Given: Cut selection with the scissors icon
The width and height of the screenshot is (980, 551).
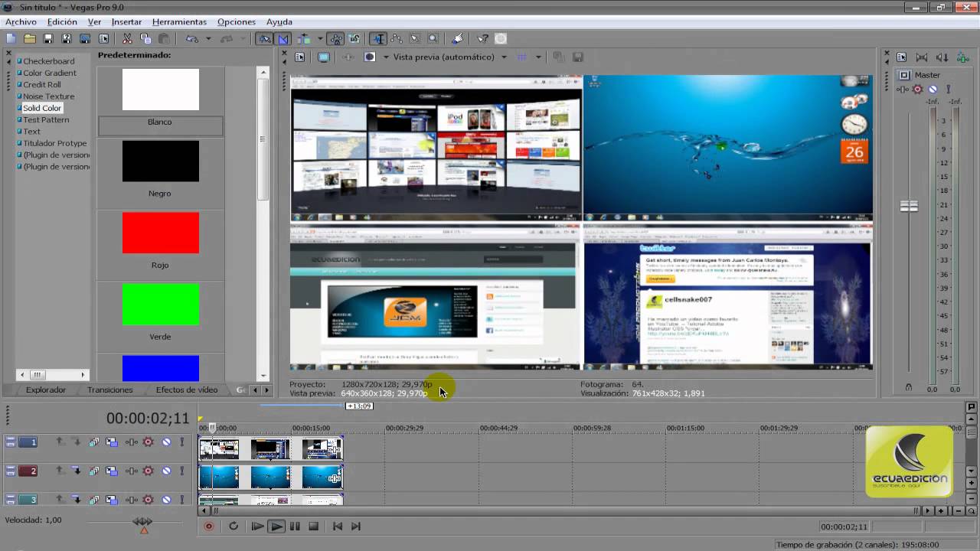Looking at the screenshot, I should click(x=127, y=38).
